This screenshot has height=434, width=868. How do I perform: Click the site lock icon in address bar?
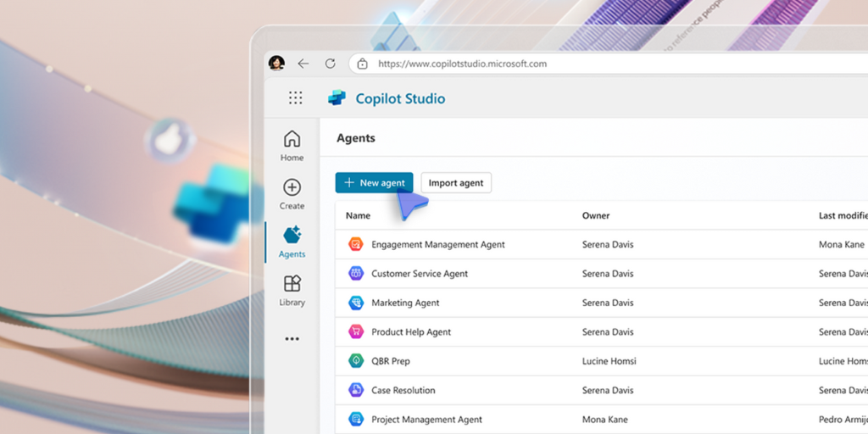coord(362,64)
